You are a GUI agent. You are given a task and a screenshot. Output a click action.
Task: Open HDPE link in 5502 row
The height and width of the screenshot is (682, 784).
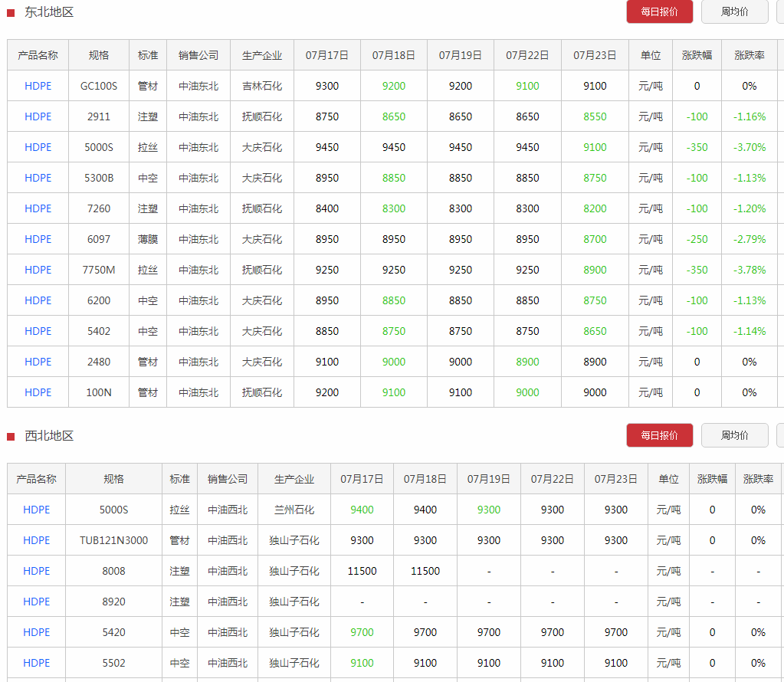tap(37, 663)
